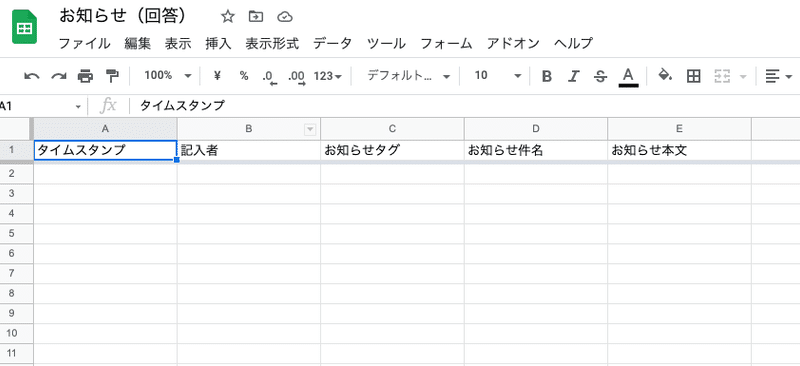
Task: Select row 5 header
Action: click(16, 233)
